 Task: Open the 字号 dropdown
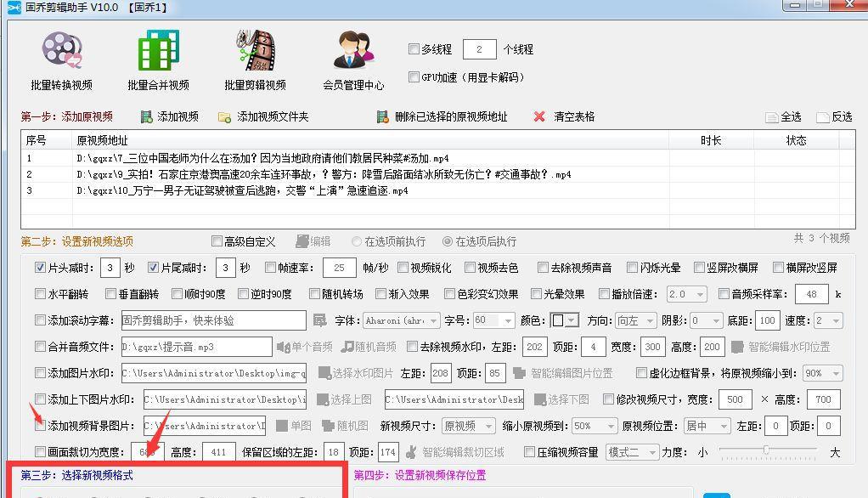coord(493,320)
